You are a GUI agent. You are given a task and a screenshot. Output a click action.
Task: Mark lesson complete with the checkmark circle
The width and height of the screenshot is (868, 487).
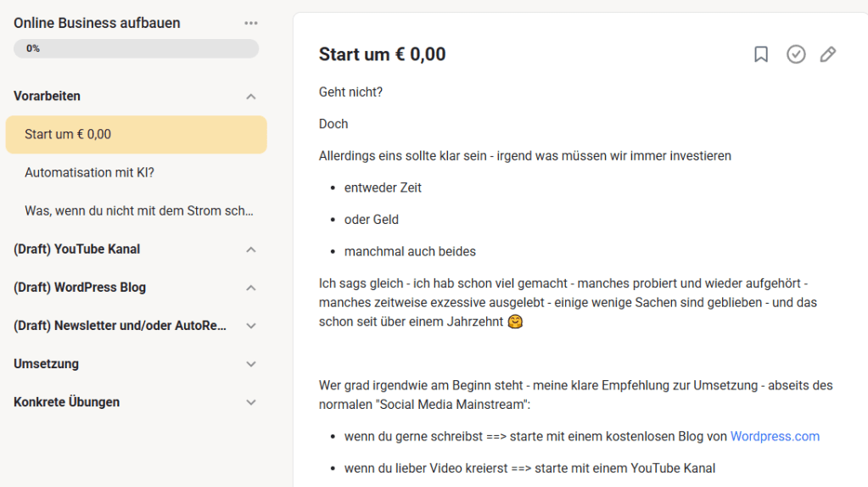pyautogui.click(x=796, y=54)
